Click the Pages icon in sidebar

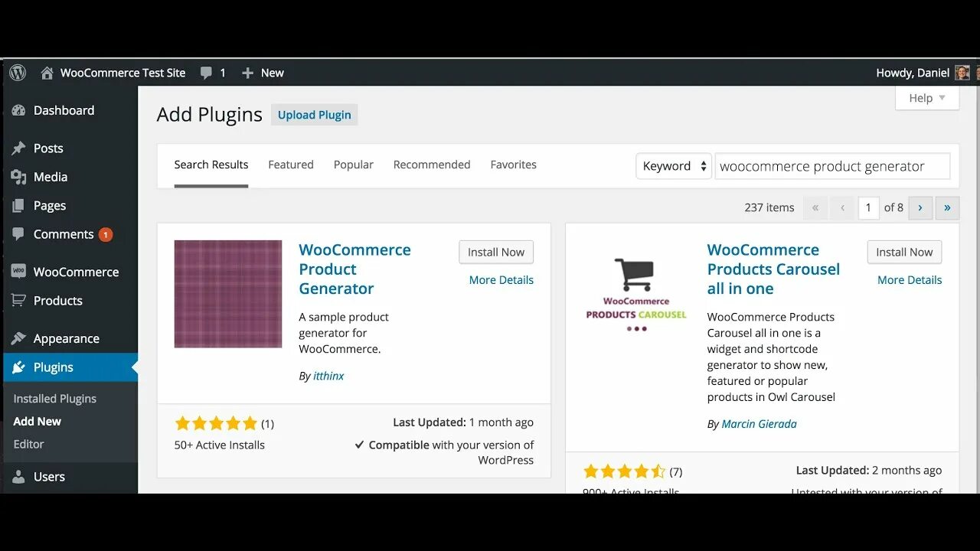18,206
